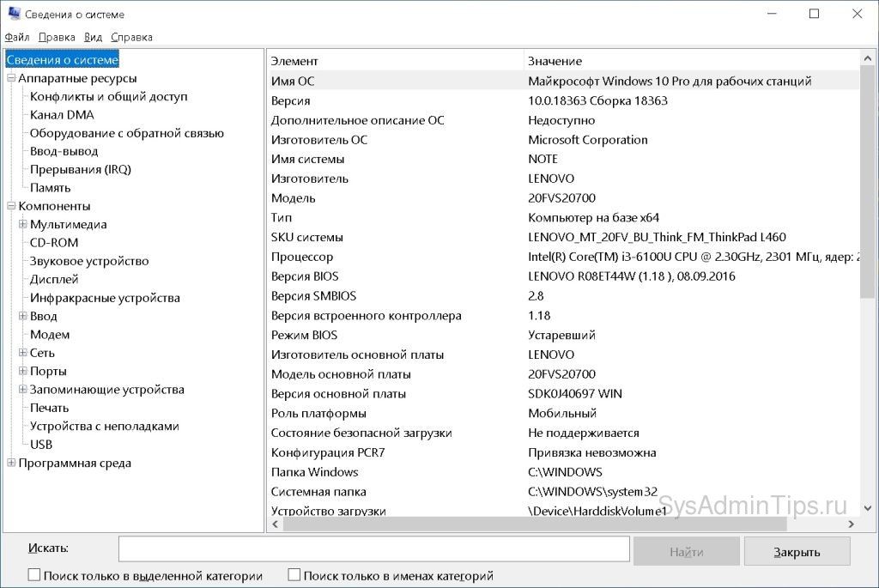Open the Справка menu
The image size is (879, 588).
tap(131, 37)
